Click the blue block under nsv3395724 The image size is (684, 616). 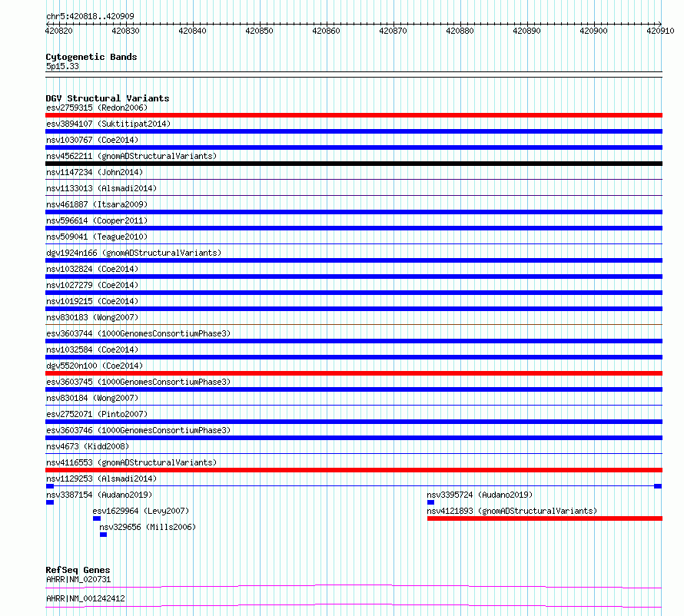(430, 502)
